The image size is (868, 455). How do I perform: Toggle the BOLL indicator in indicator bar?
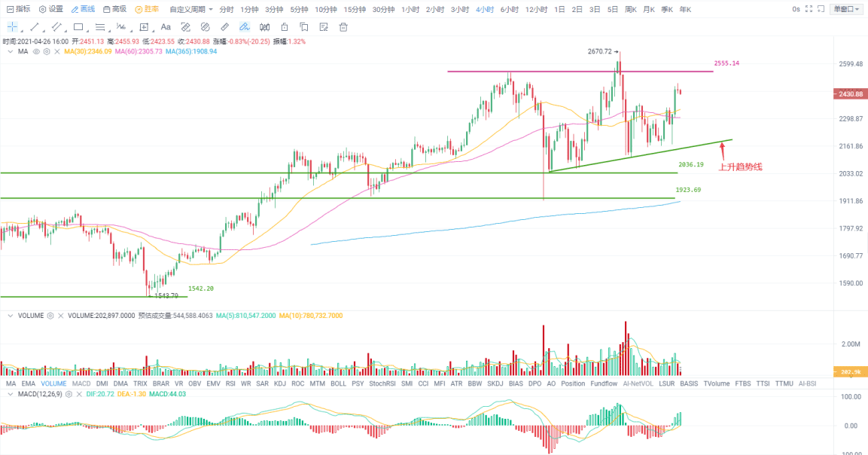[x=338, y=383]
